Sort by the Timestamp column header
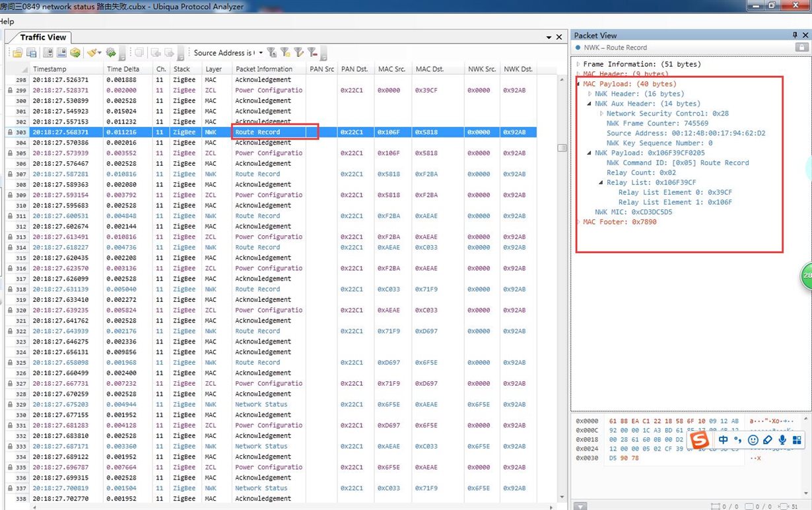Image resolution: width=812 pixels, height=510 pixels. point(50,69)
